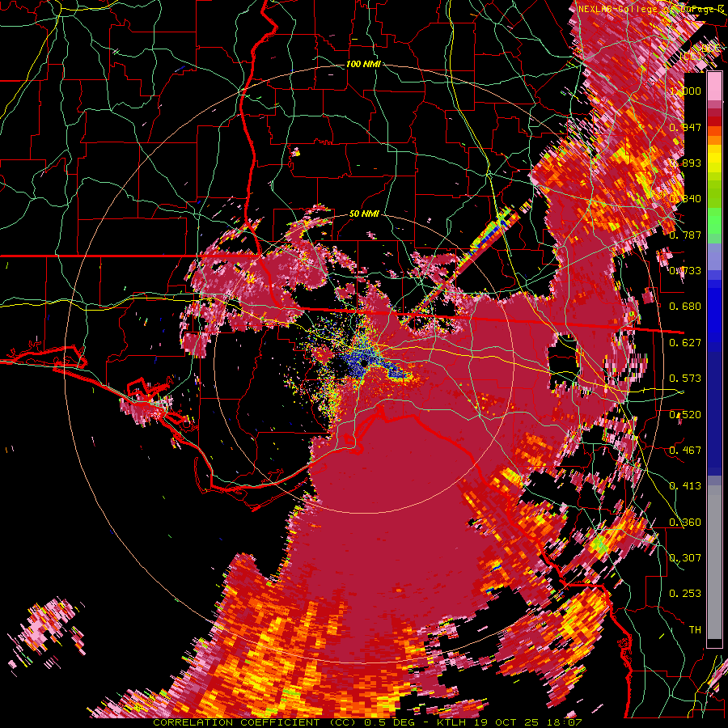Screen dimensions: 728x728
Task: Select the 0.467 scale label
Action: pyautogui.click(x=685, y=451)
